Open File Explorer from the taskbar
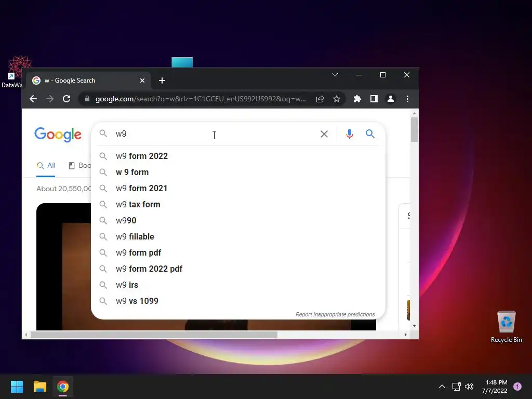Viewport: 532px width, 399px height. (39, 387)
